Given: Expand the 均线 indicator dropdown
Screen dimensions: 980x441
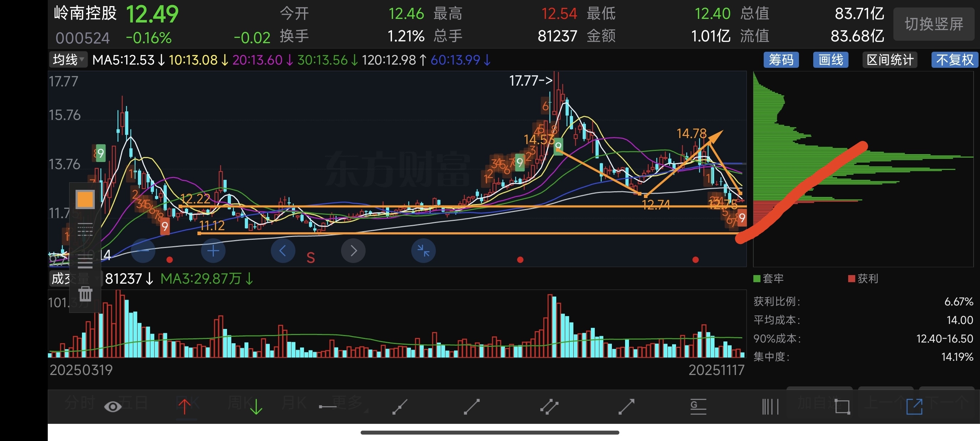Looking at the screenshot, I should (x=68, y=60).
